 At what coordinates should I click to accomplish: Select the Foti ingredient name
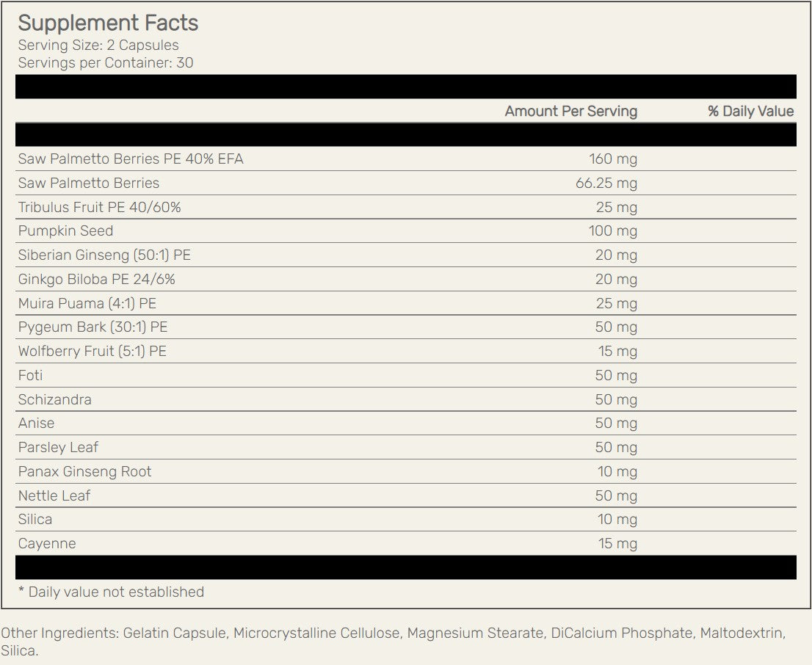pos(31,375)
